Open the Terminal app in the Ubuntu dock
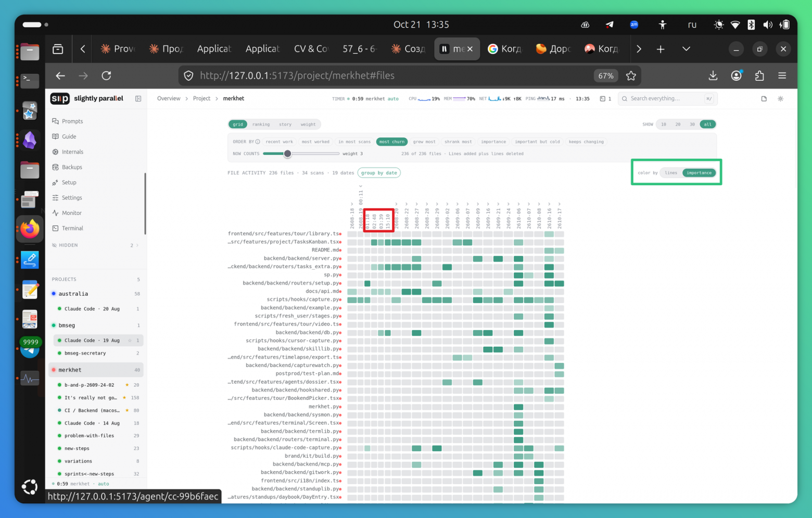Image resolution: width=812 pixels, height=518 pixels. 30,81
